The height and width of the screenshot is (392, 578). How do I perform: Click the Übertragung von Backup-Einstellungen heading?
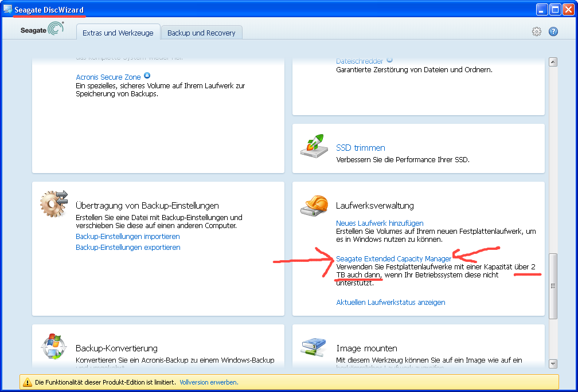tap(147, 206)
